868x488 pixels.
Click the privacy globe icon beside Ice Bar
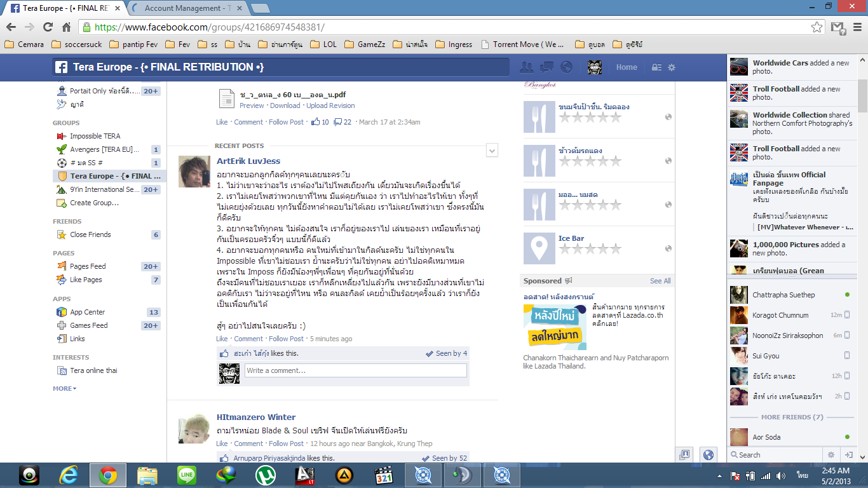click(668, 248)
